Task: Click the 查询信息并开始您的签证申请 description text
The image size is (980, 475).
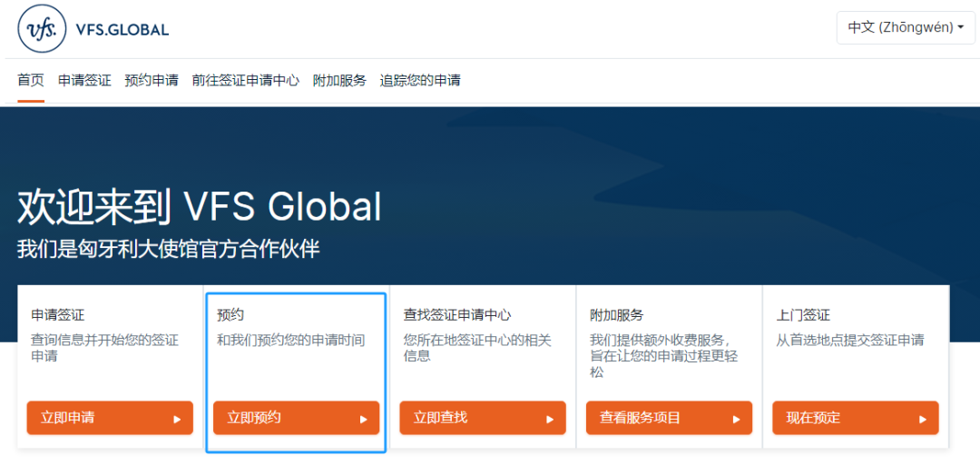Action: (105, 349)
